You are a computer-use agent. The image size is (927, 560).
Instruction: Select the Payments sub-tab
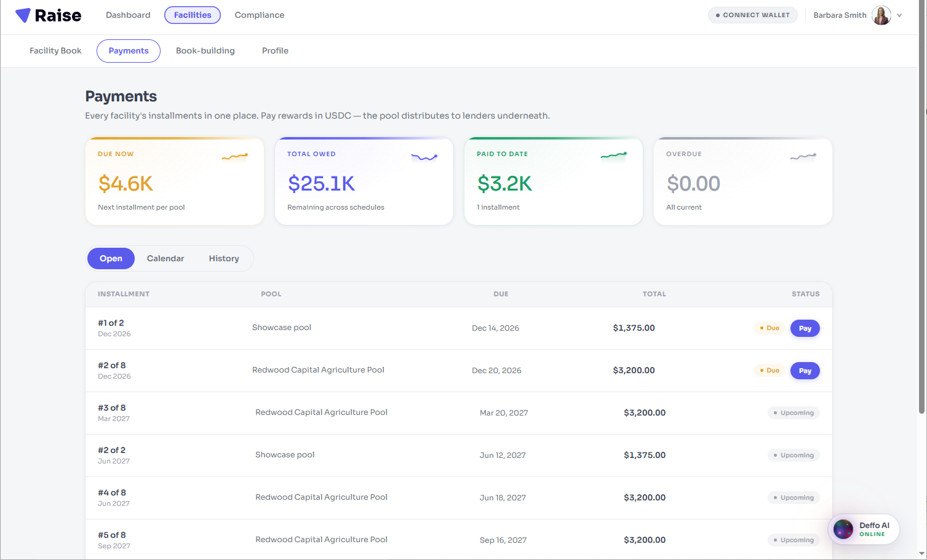tap(129, 51)
